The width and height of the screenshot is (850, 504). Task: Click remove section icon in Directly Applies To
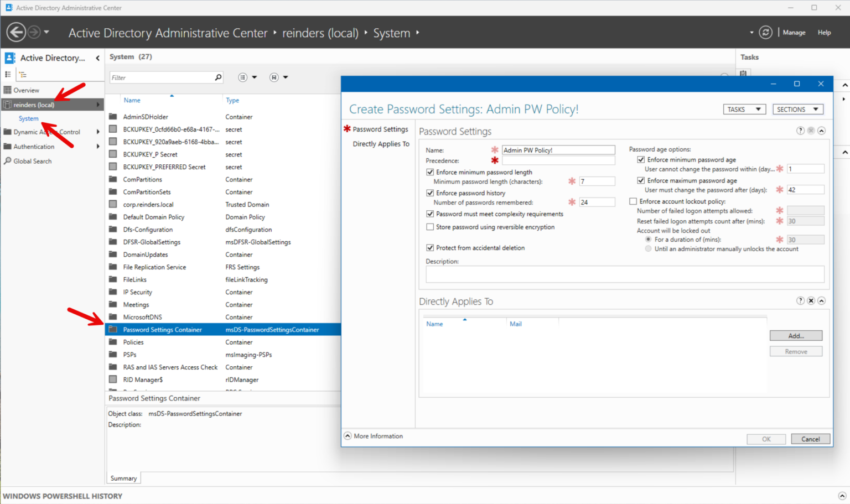[x=811, y=300]
